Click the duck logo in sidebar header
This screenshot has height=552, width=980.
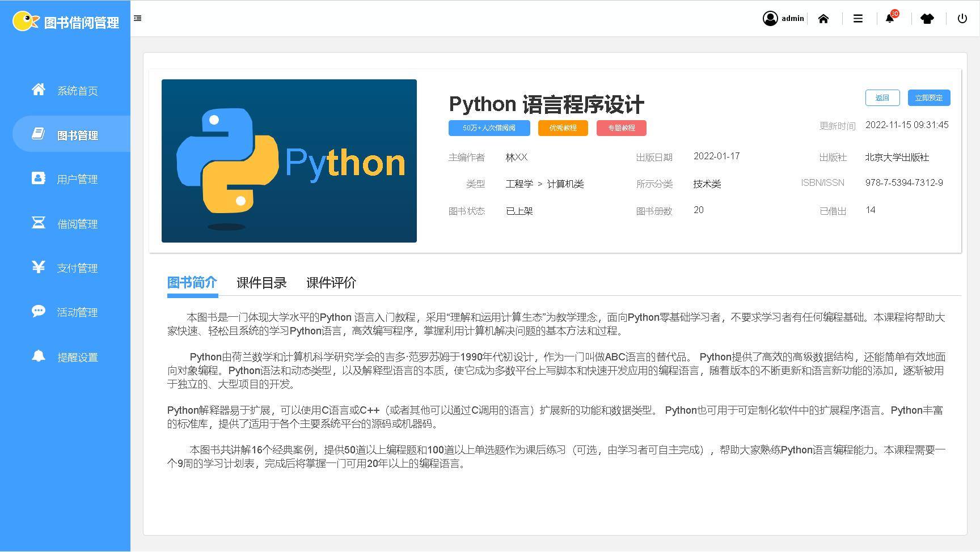click(25, 21)
